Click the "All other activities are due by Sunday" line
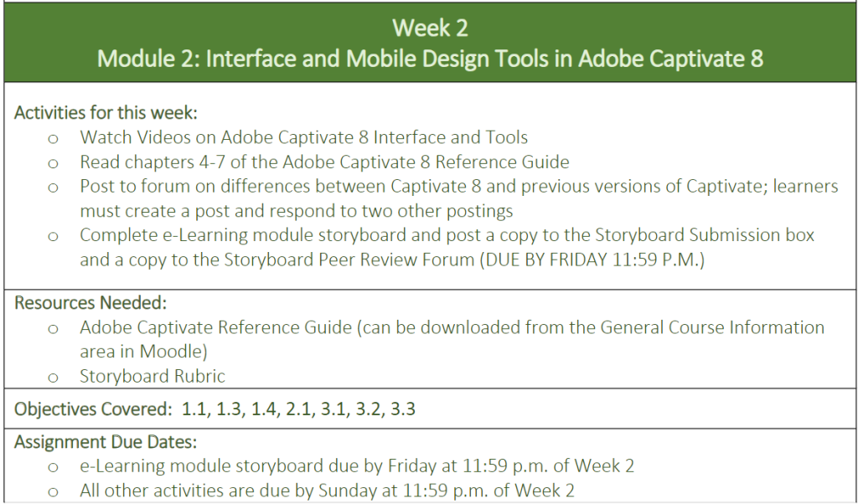The height and width of the screenshot is (504, 858). pyautogui.click(x=327, y=491)
